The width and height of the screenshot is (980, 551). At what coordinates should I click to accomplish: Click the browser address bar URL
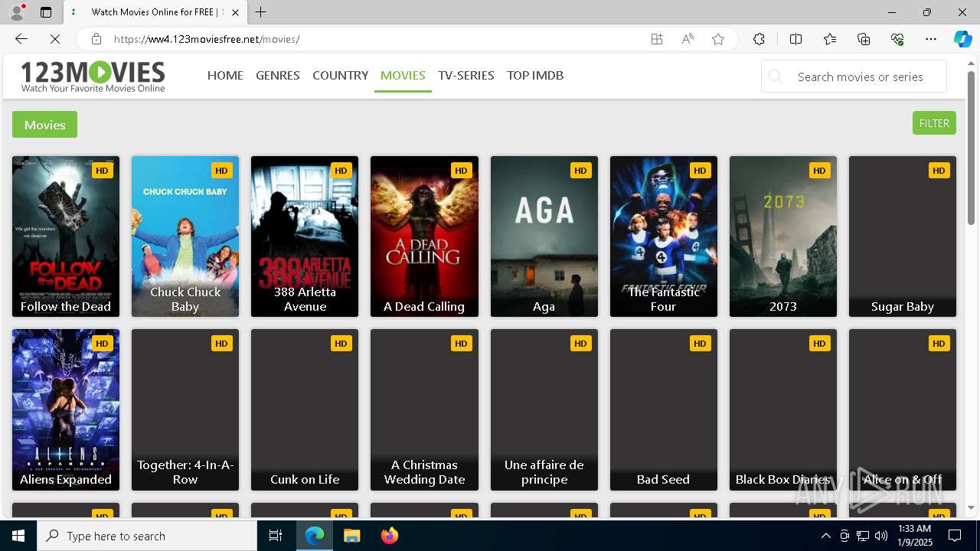tap(207, 39)
